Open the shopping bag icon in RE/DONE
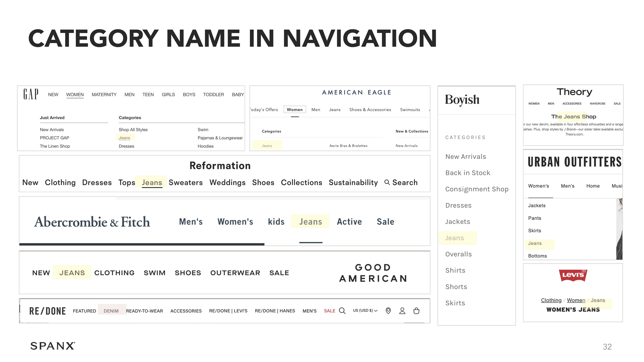The height and width of the screenshot is (362, 644). tap(416, 311)
